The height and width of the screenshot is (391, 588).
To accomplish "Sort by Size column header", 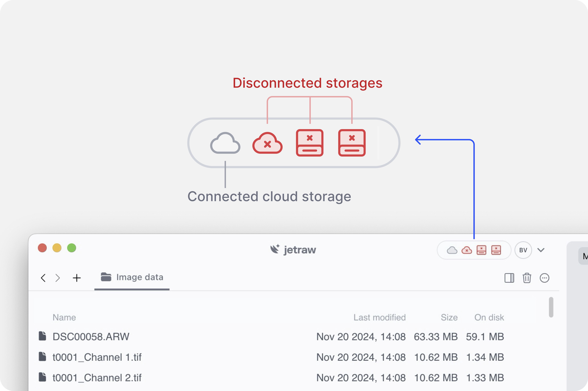I will [x=449, y=317].
